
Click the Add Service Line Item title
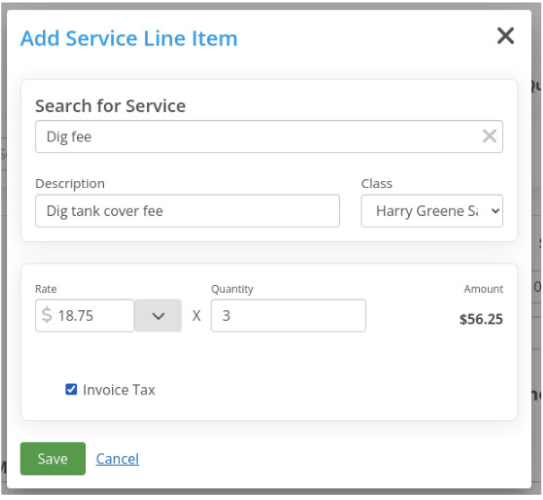tap(129, 38)
